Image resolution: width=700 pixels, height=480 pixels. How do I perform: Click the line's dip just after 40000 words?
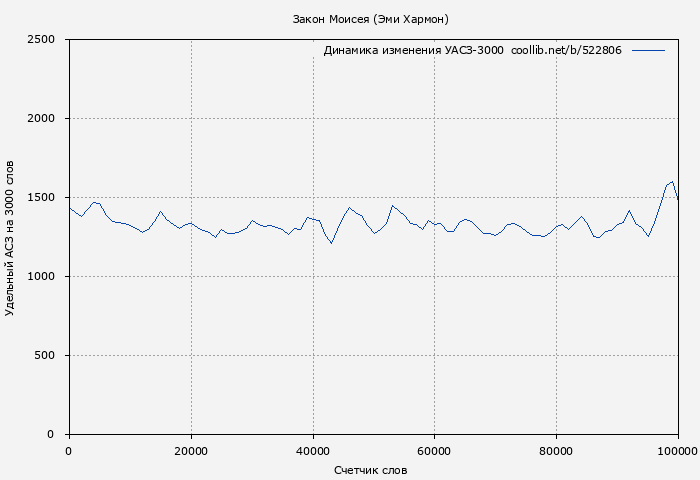(x=331, y=243)
